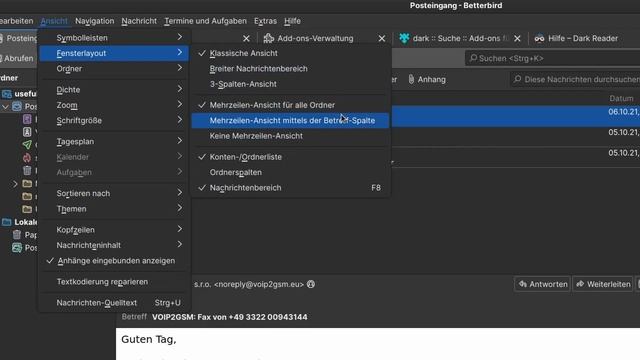Close the tab left of Add-ons-Verwaltung
Screen dimensions: 640x360
(246, 38)
